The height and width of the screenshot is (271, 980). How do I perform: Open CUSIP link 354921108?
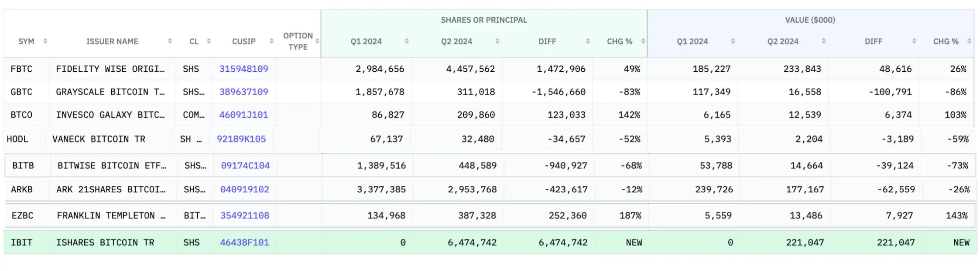click(245, 216)
